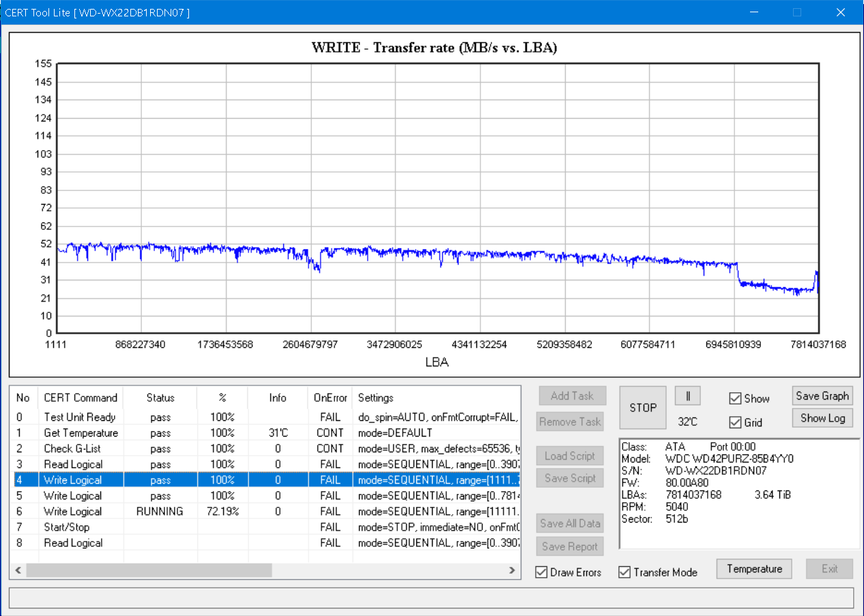Click the task list horizontal scrollbar thumb

[149, 570]
